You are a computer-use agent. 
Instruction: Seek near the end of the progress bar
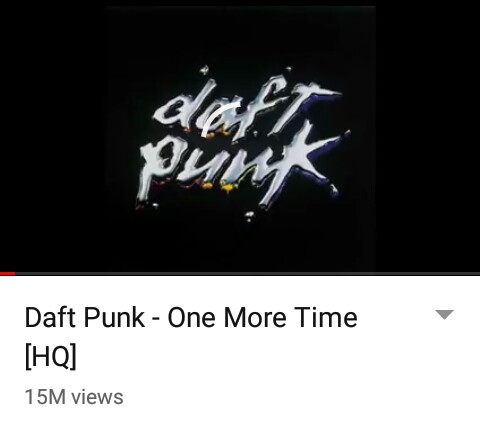click(x=467, y=274)
